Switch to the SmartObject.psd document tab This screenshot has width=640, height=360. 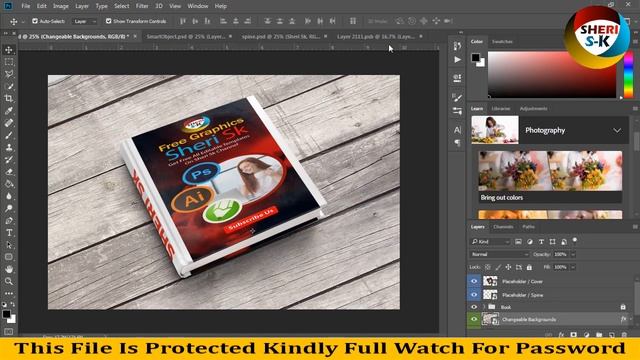click(186, 36)
